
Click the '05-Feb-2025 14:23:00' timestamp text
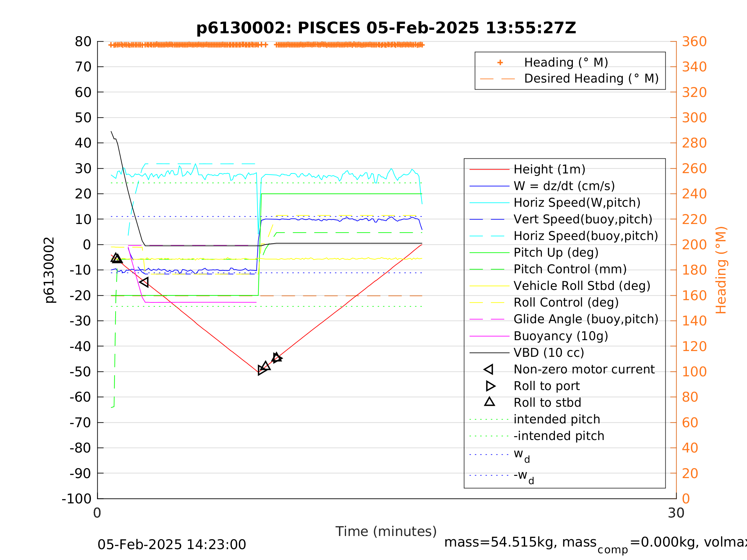pyautogui.click(x=172, y=545)
